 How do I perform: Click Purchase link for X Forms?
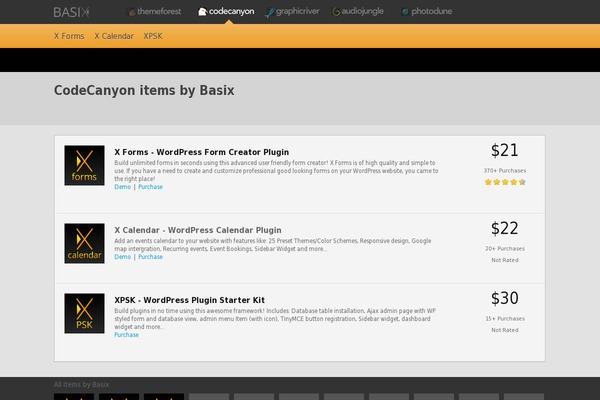150,187
